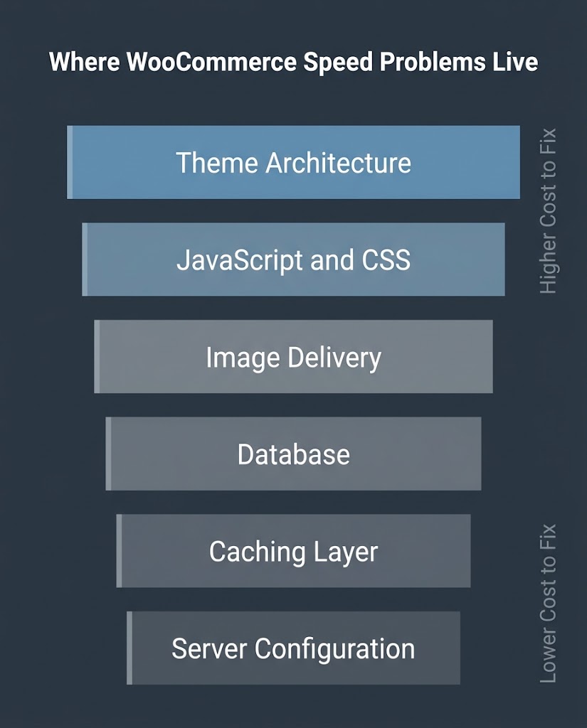This screenshot has width=587, height=728.
Task: Click the Caching Layer bar
Action: tap(293, 551)
